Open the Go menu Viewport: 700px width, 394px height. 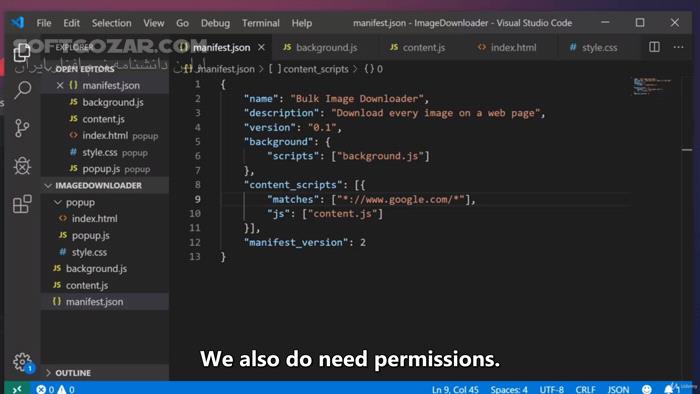point(182,23)
